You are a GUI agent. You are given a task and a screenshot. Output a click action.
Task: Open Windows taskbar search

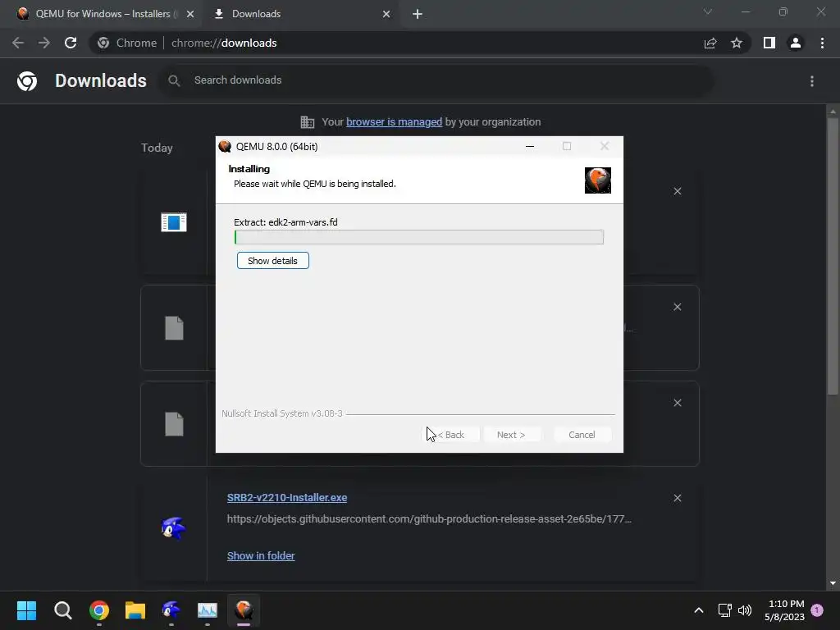pos(62,610)
